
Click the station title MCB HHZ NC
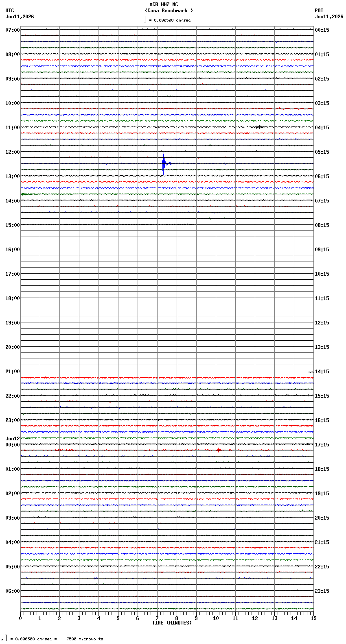[164, 4]
